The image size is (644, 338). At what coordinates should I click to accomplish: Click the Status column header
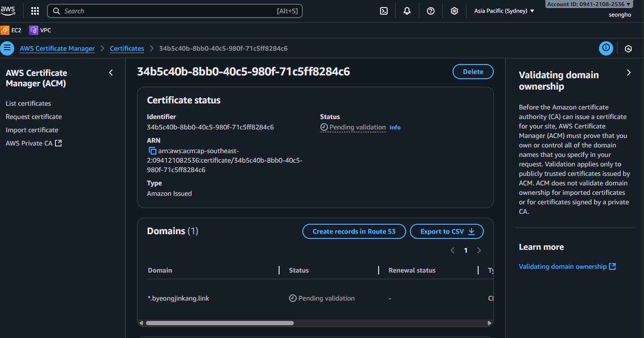pos(299,270)
